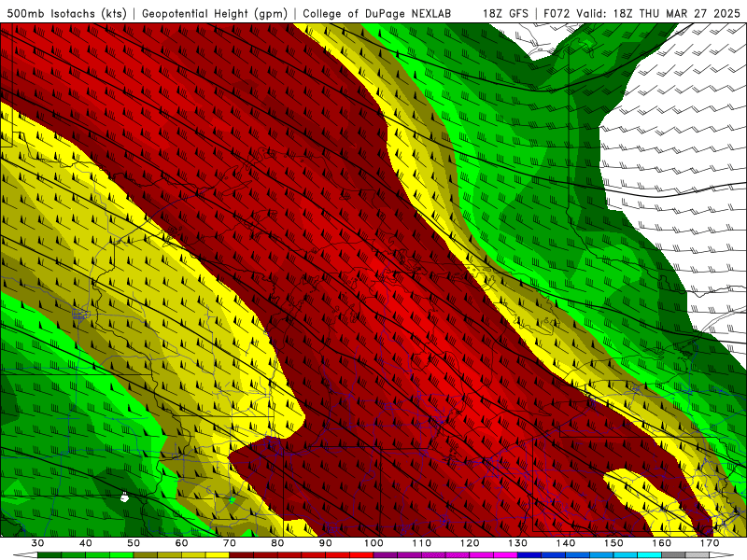
Task: Click the darkest green swatch at the legend start
Action: pyautogui.click(x=49, y=555)
